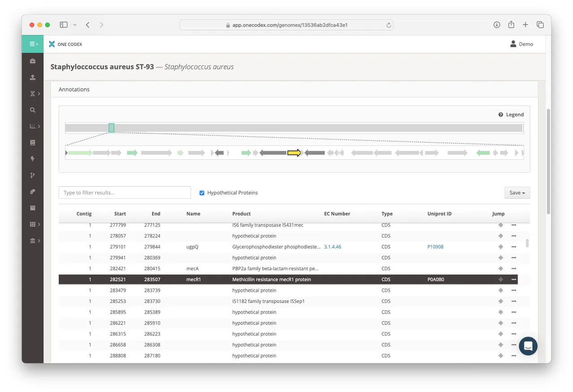This screenshot has width=573, height=392.
Task: Show the annotation Legend
Action: pyautogui.click(x=511, y=115)
